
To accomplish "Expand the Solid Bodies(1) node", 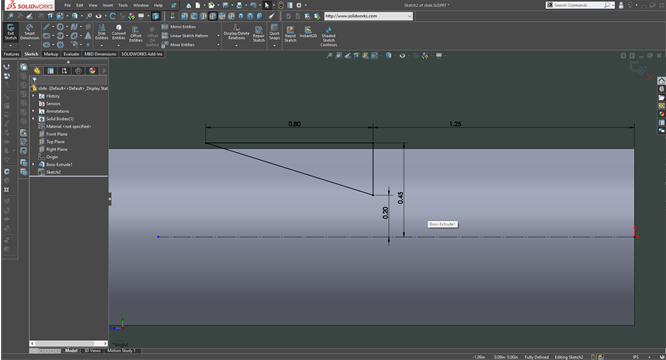I will coord(34,119).
